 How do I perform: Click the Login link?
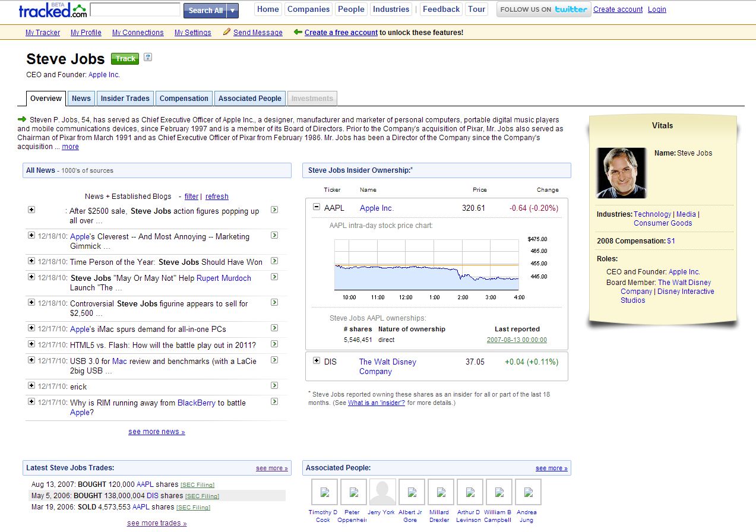[x=657, y=9]
